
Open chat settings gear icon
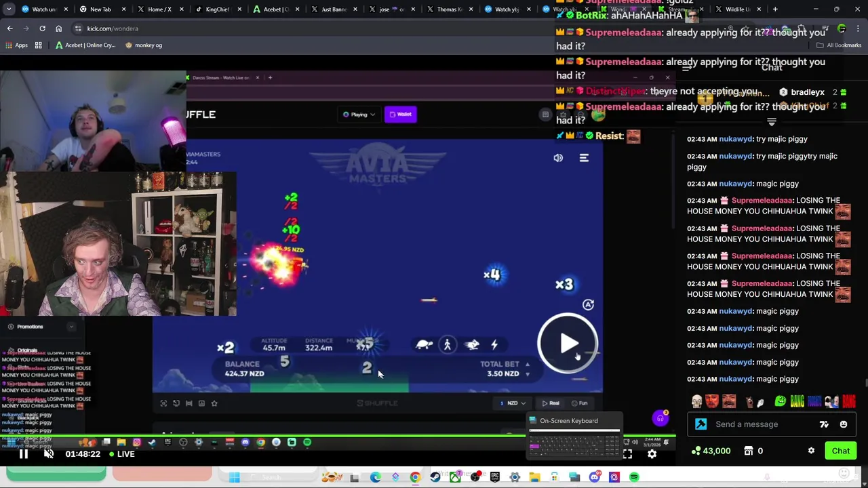[x=811, y=451]
